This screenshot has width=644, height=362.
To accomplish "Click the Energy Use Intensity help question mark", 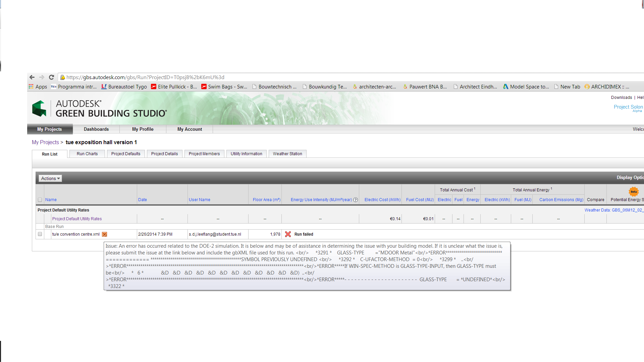I will pos(356,200).
